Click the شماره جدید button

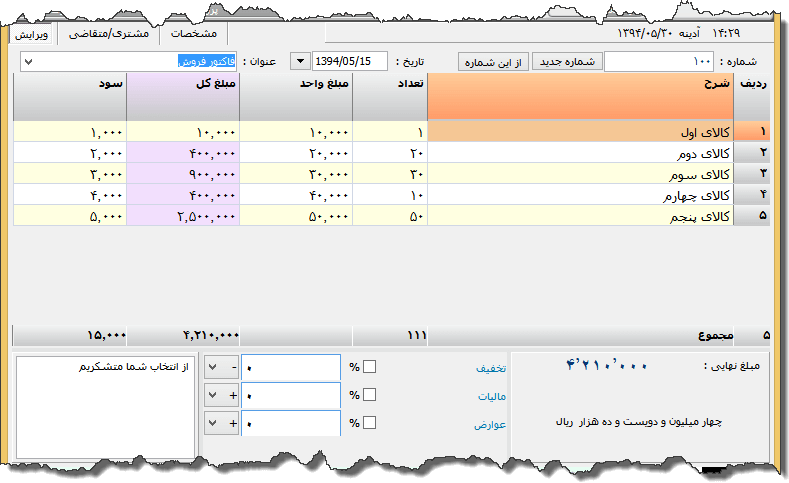pyautogui.click(x=565, y=62)
